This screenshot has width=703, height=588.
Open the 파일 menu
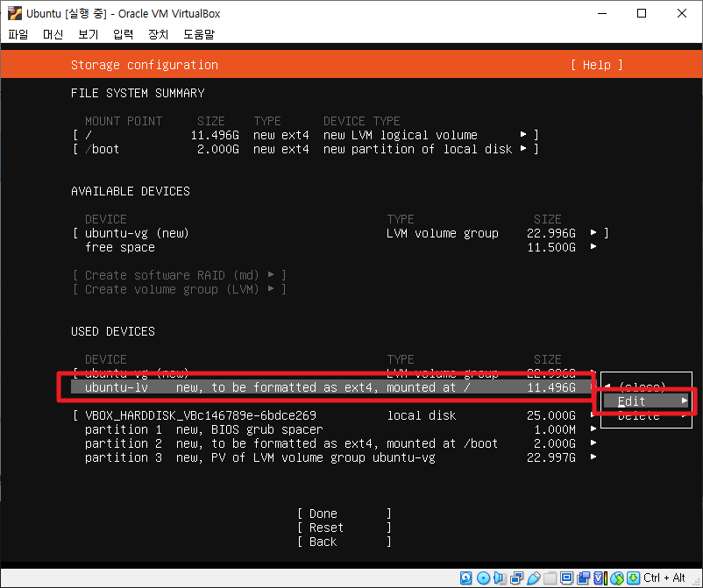(18, 34)
